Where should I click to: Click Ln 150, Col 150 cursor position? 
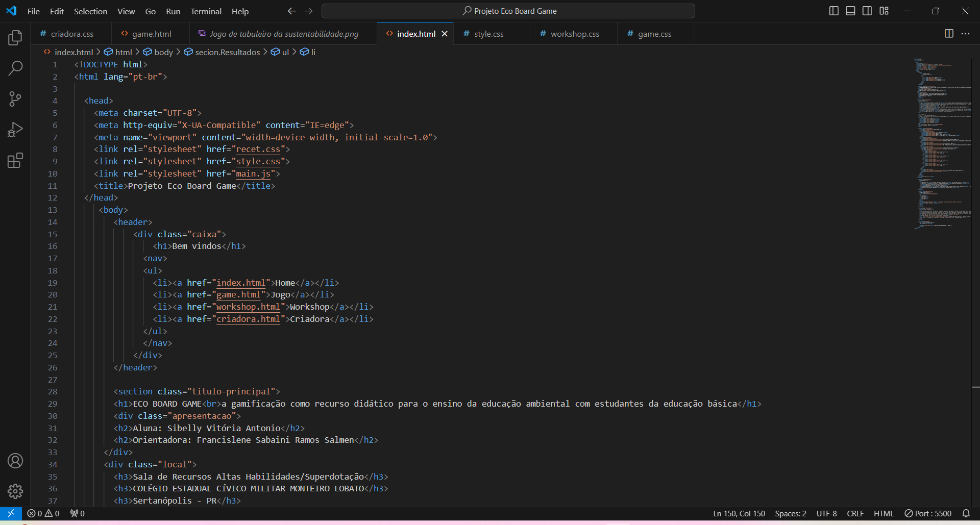click(x=739, y=513)
